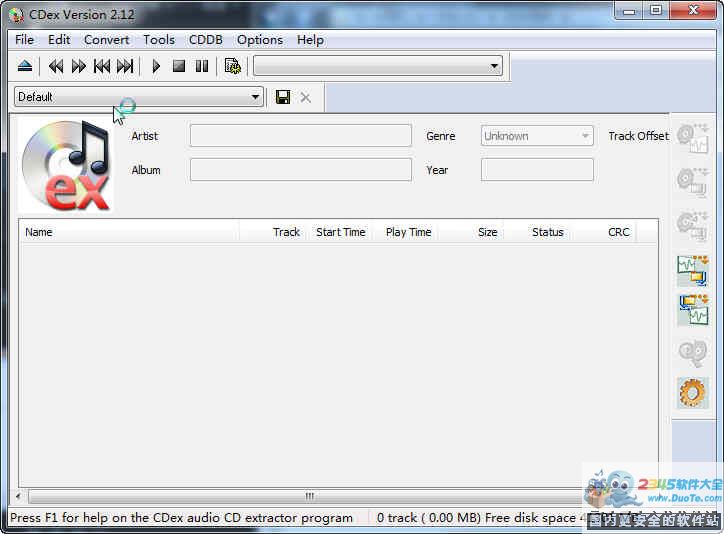Viewport: 724px width, 534px height.
Task: Start playback with the Play button
Action: point(156,66)
